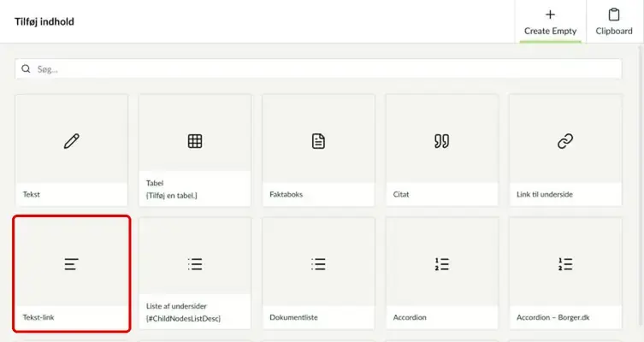
Task: Focus the Søg... search field
Action: (x=318, y=69)
